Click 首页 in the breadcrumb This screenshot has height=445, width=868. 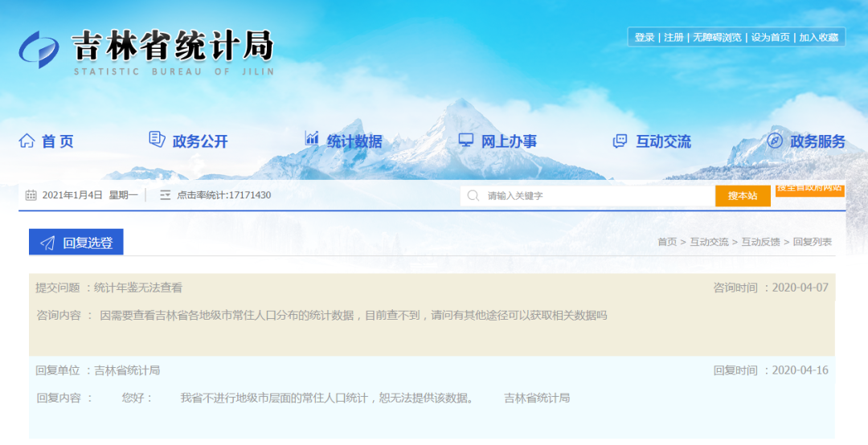[x=667, y=242]
